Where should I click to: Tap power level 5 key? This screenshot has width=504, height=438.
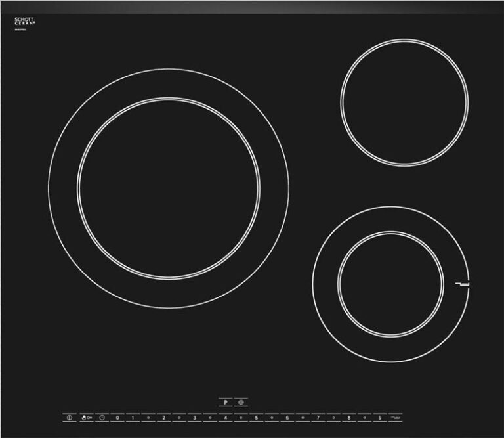[256, 418]
